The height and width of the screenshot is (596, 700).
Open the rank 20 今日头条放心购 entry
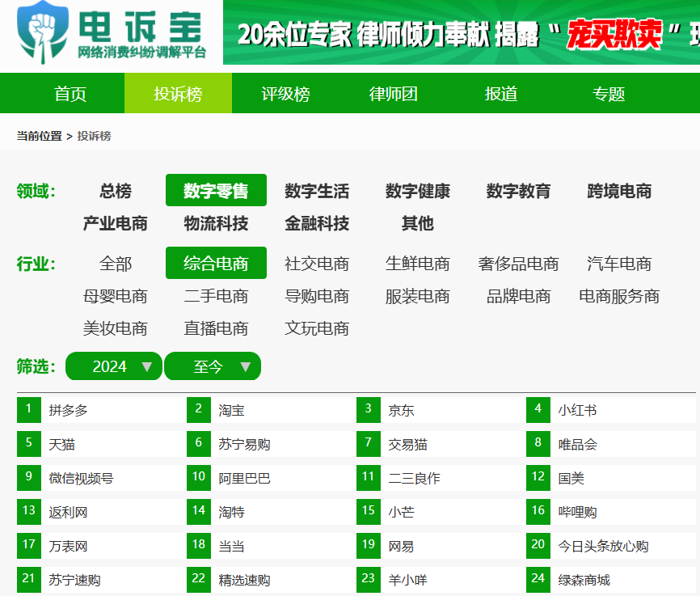(611, 546)
